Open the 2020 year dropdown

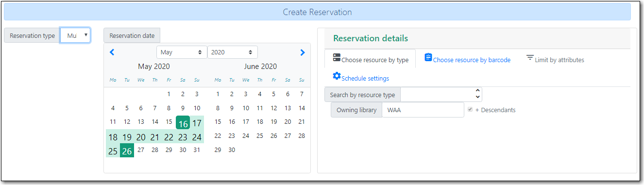point(233,52)
